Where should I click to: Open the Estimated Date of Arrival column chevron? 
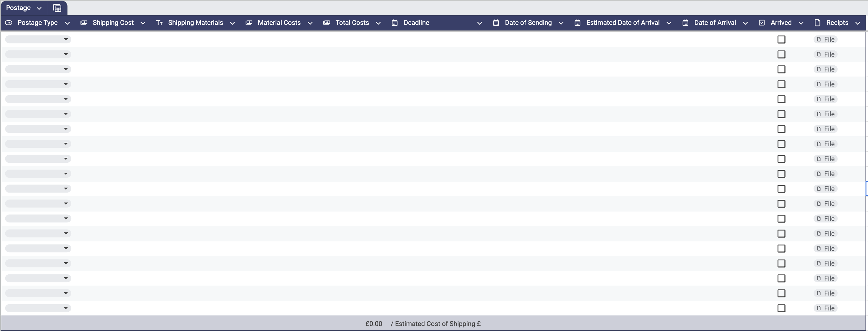pyautogui.click(x=669, y=23)
